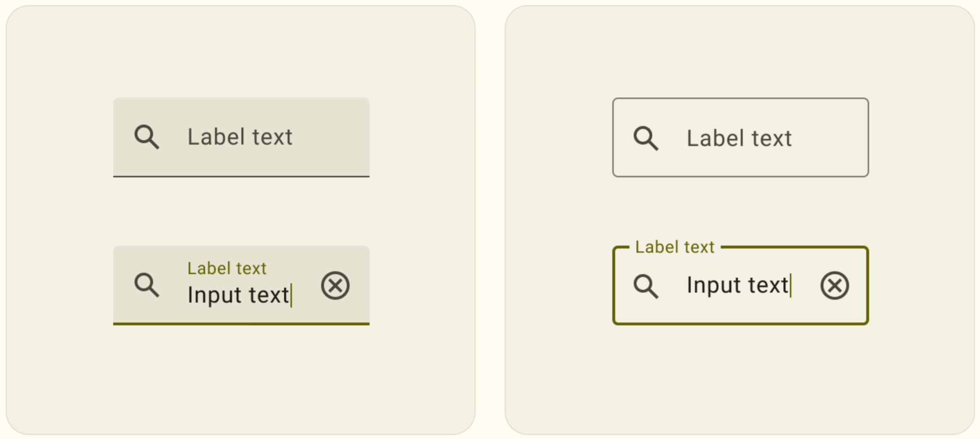Click the magnifier icon in the outlined empty field
This screenshot has width=980, height=439.
[x=646, y=138]
